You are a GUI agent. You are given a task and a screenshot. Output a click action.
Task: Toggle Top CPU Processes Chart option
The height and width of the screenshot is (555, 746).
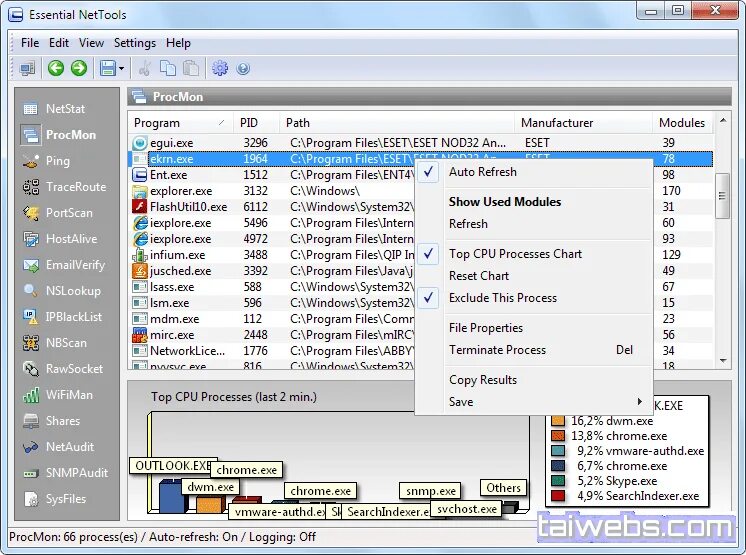point(534,254)
